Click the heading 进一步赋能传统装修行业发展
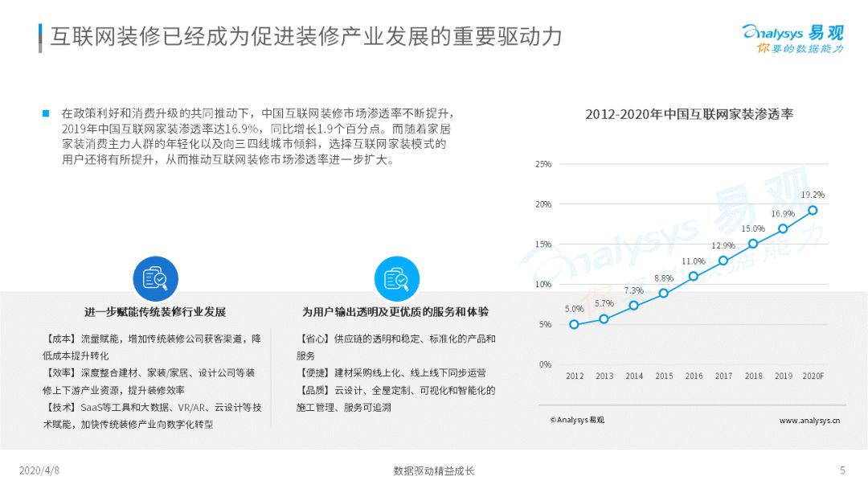Image resolution: width=868 pixels, height=489 pixels. [x=155, y=312]
